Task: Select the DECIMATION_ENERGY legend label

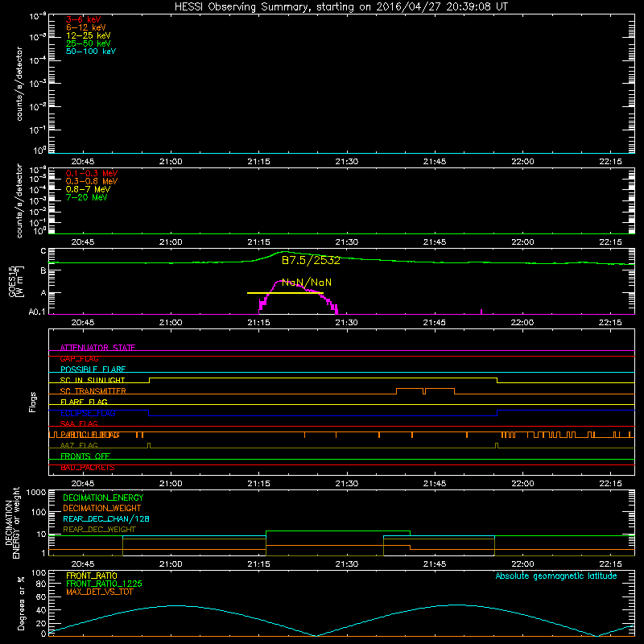Action: [103, 497]
